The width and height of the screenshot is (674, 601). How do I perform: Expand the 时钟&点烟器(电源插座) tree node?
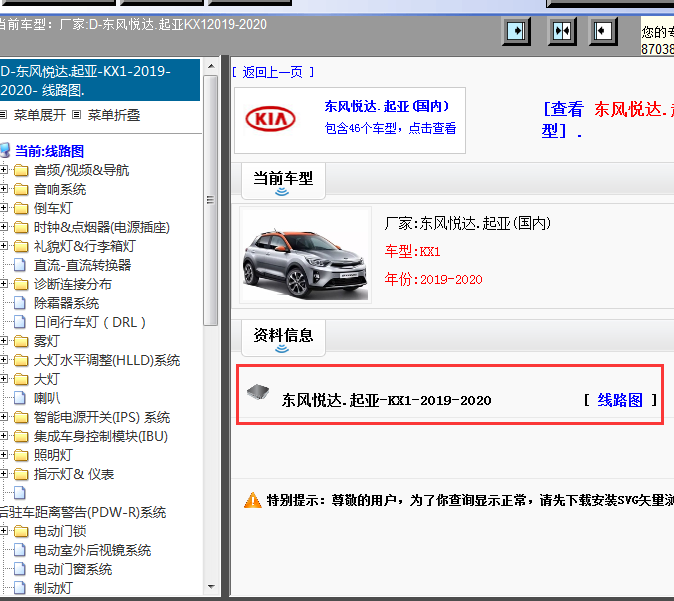click(4, 227)
